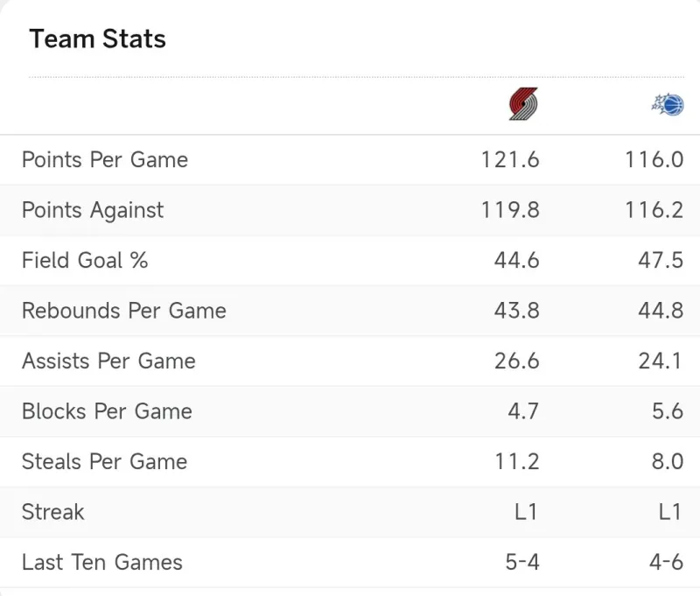
Task: Click the 4-6 last ten games record
Action: (666, 563)
